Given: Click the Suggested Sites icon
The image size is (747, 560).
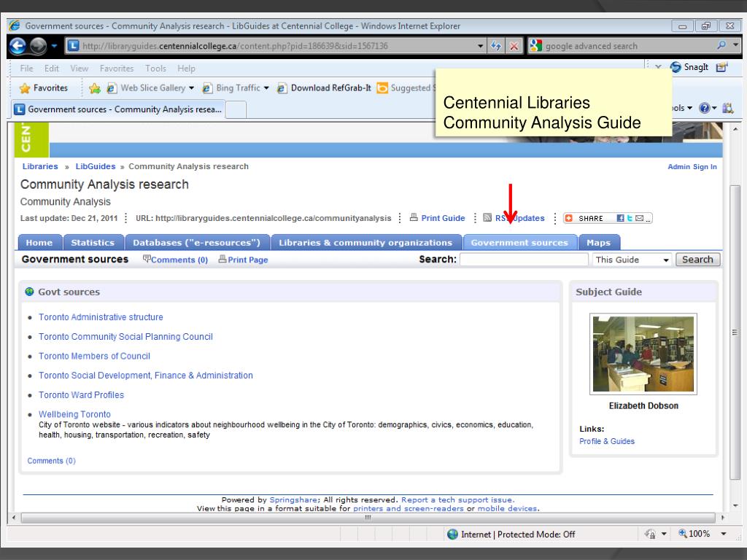Looking at the screenshot, I should [x=382, y=88].
